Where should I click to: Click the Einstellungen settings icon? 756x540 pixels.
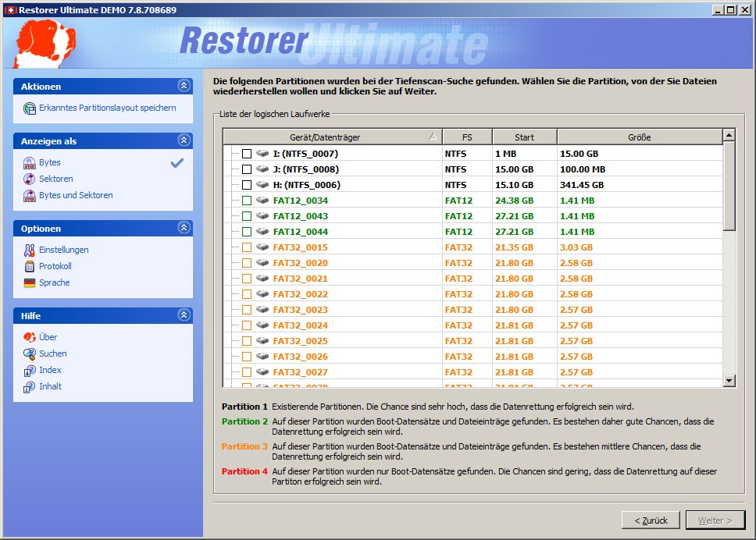pyautogui.click(x=30, y=250)
